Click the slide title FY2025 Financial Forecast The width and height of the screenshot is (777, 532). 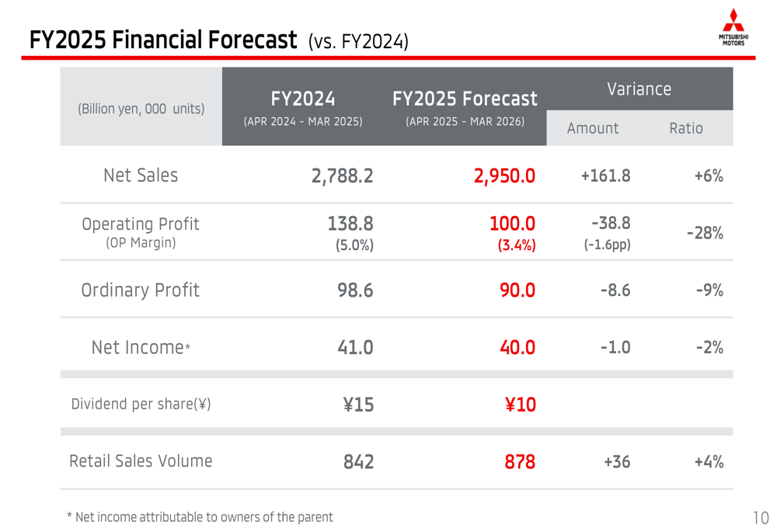tap(163, 40)
